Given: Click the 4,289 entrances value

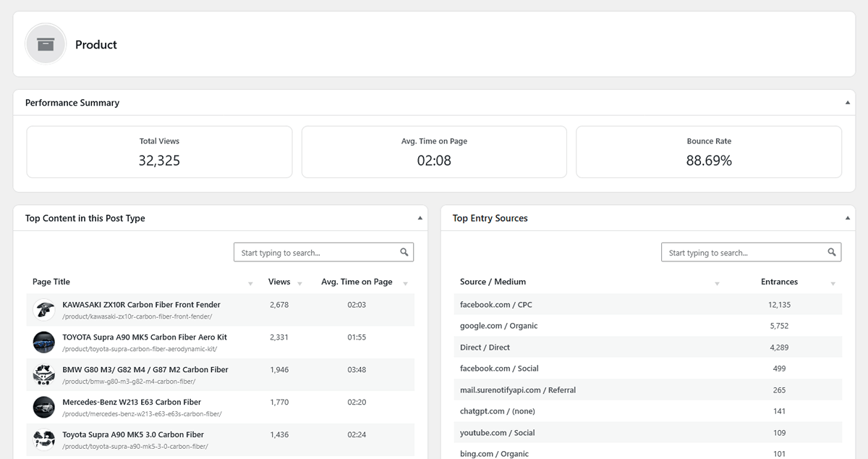Looking at the screenshot, I should (x=779, y=348).
